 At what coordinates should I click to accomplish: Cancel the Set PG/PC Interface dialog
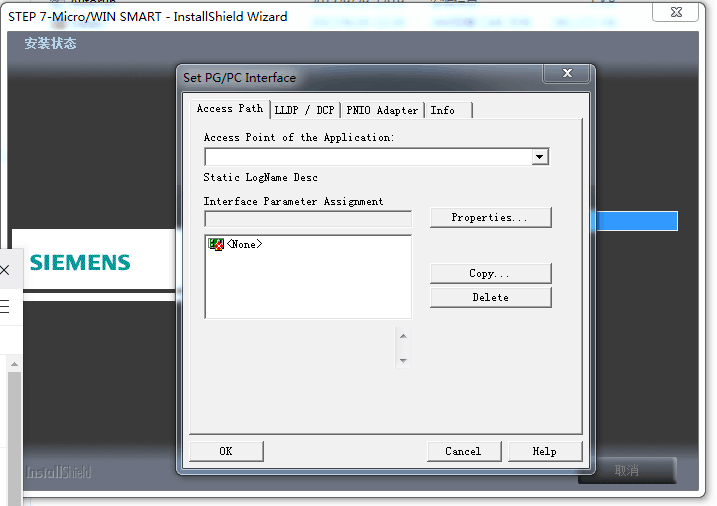(464, 451)
